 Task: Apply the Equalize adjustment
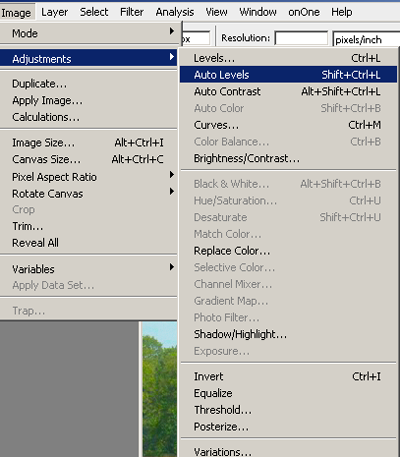tap(289, 393)
